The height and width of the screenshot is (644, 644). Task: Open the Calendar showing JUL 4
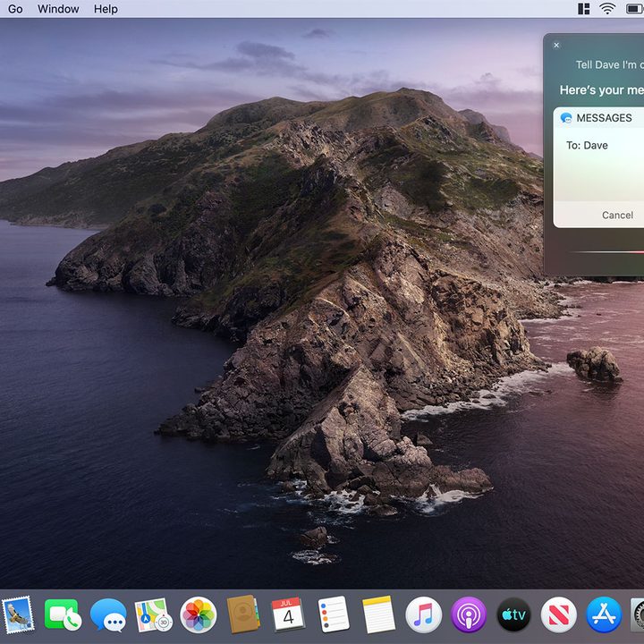(288, 614)
